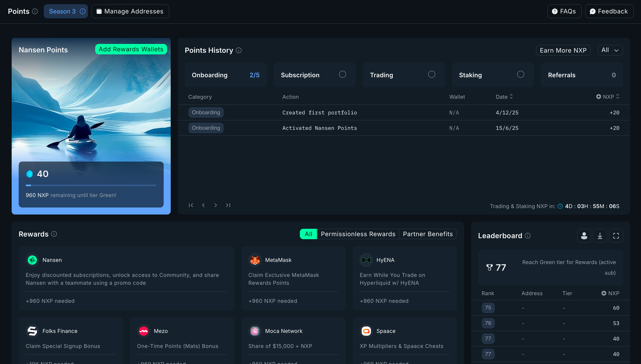Click 'Earn While You Trade on Hyperliquid' text

[x=392, y=279]
